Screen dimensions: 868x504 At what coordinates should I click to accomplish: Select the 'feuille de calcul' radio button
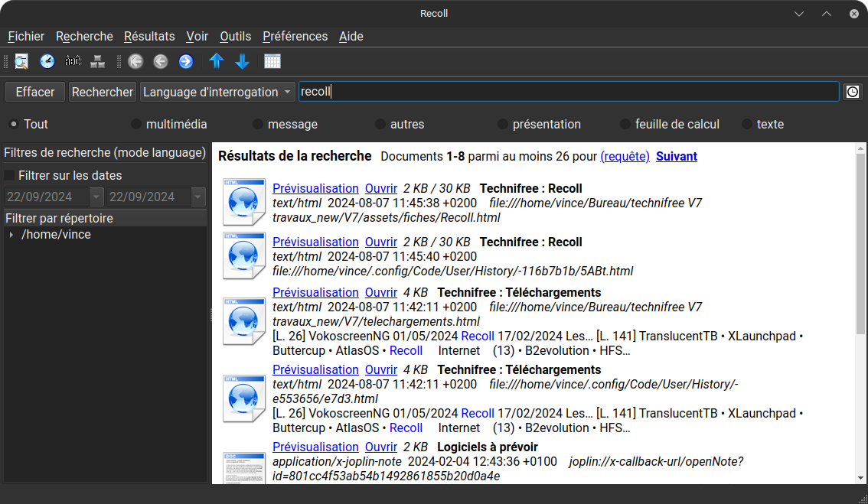point(625,124)
